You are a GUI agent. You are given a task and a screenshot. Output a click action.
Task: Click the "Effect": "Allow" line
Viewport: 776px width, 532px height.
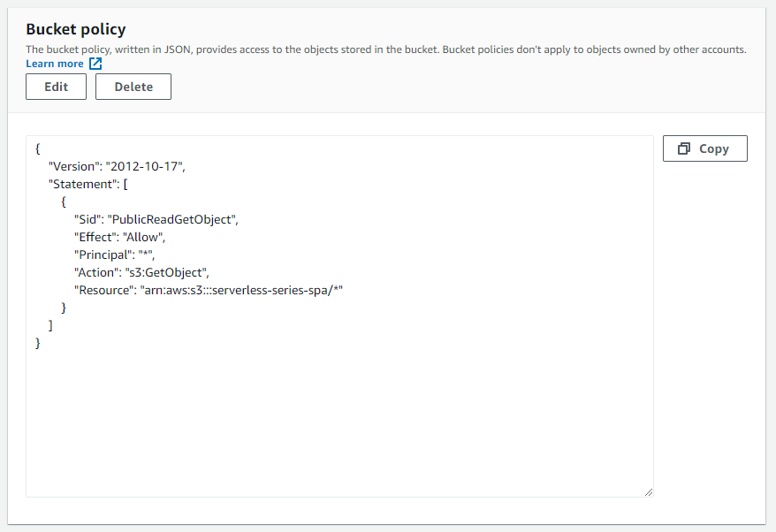[120, 237]
